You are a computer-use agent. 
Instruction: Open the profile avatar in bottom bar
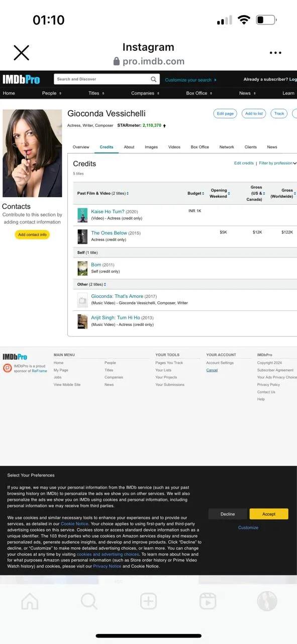click(x=267, y=601)
